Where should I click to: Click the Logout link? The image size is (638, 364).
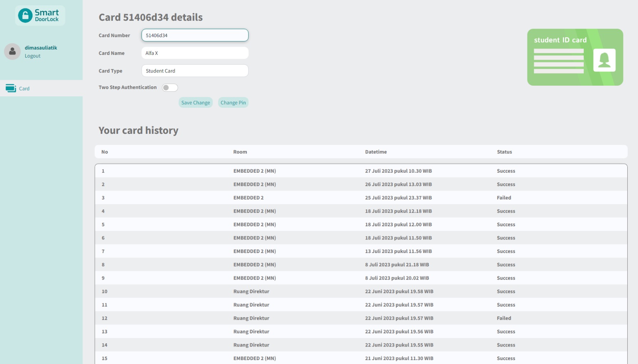tap(32, 56)
